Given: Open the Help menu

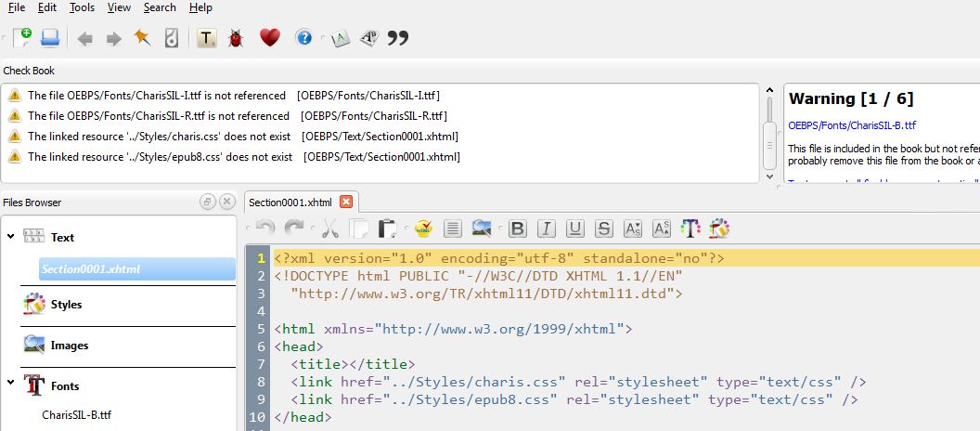Looking at the screenshot, I should (x=200, y=7).
